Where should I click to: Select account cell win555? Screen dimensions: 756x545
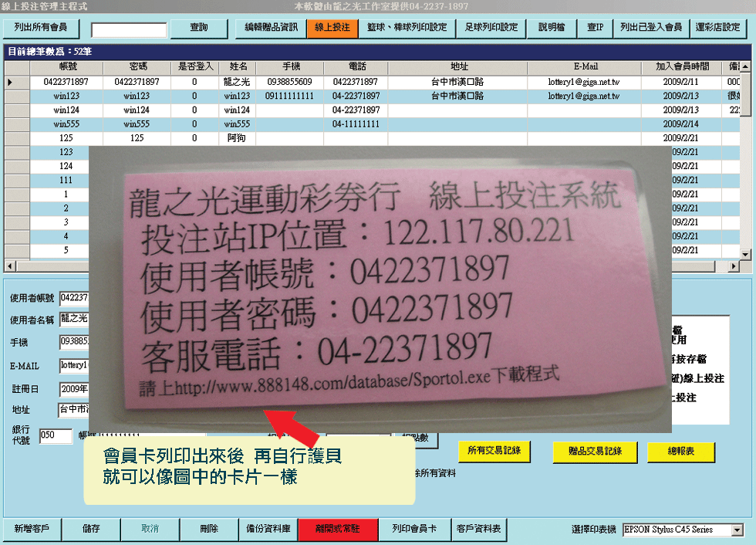click(67, 124)
